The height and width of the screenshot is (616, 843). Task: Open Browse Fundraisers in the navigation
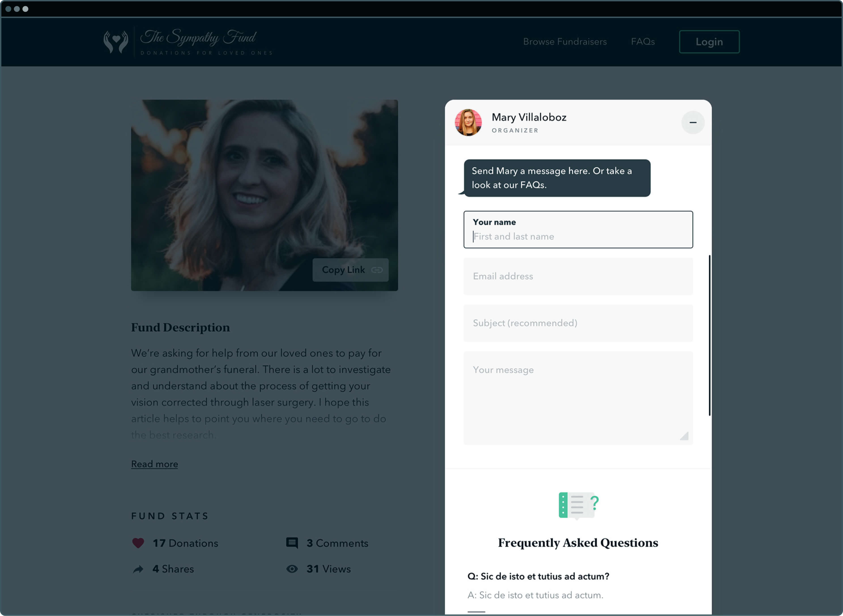pos(565,42)
